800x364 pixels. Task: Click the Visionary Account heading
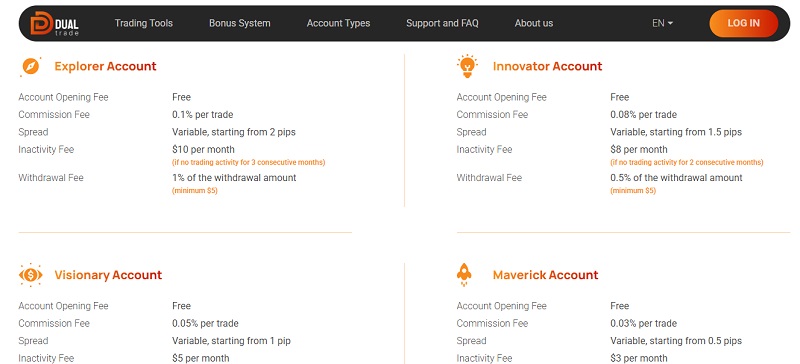pyautogui.click(x=108, y=275)
